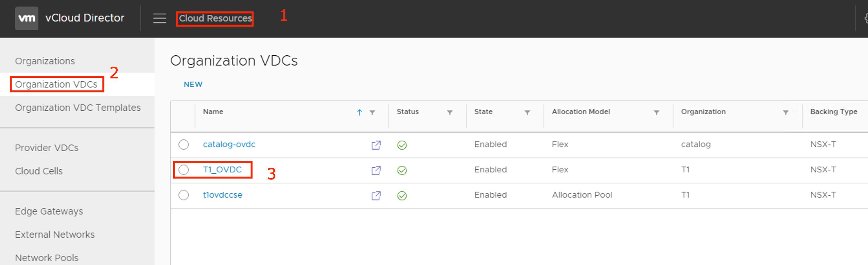
Task: Click the VMware vm logo icon
Action: tap(26, 18)
